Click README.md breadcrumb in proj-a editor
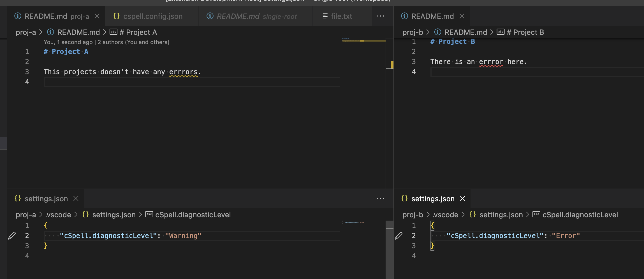This screenshot has height=279, width=644. coord(78,32)
